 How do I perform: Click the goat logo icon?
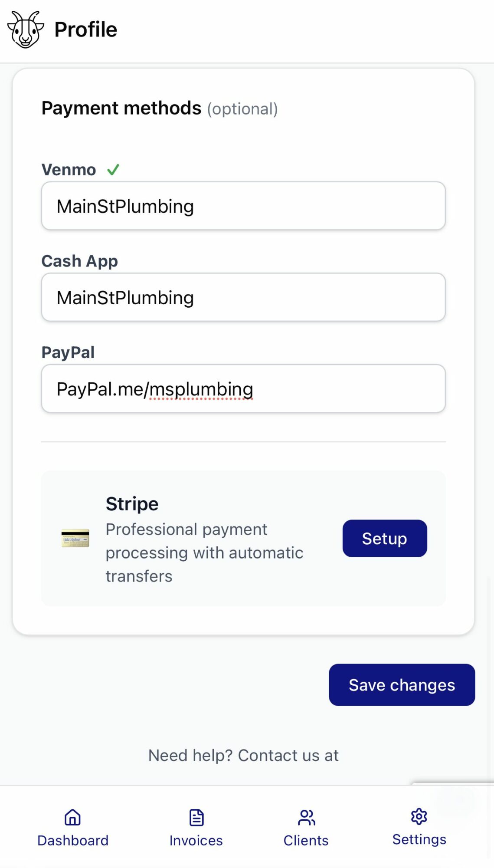pyautogui.click(x=26, y=29)
